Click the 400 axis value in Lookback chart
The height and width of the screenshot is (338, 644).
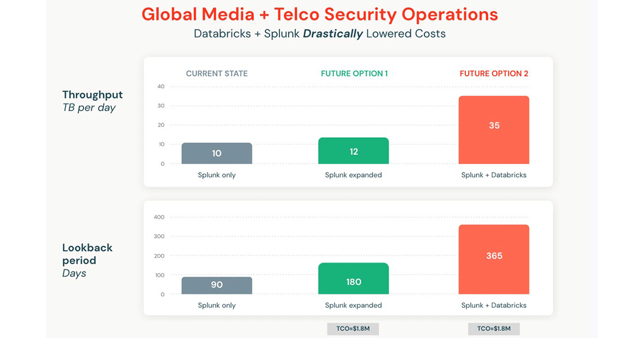159,217
